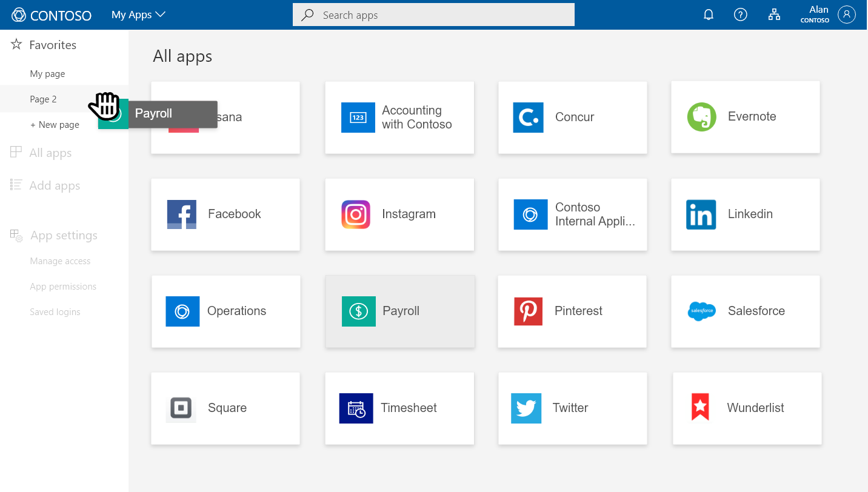Viewport: 868px width, 492px height.
Task: Focus the Search apps field
Action: (433, 15)
